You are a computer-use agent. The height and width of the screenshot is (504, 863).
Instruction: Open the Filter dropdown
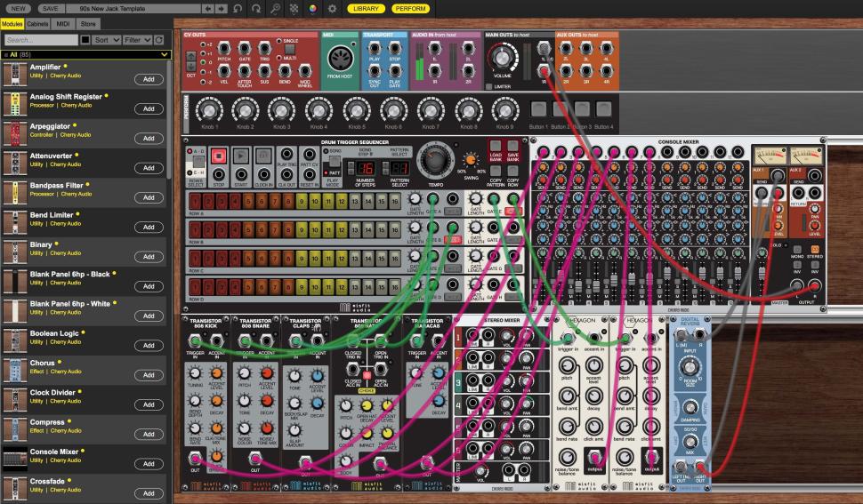(137, 40)
